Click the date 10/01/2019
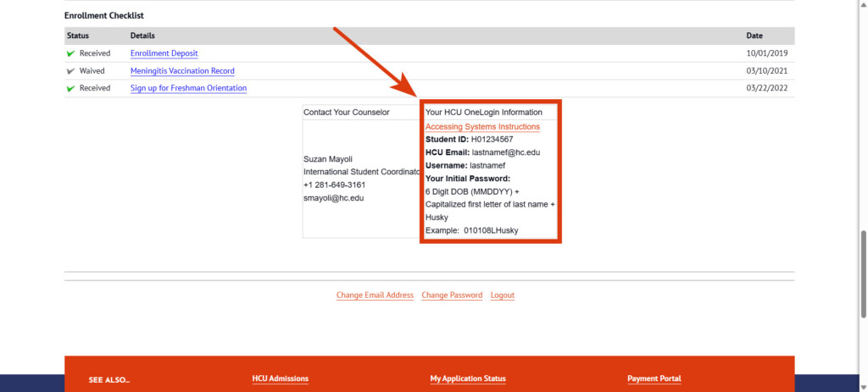 pos(766,53)
